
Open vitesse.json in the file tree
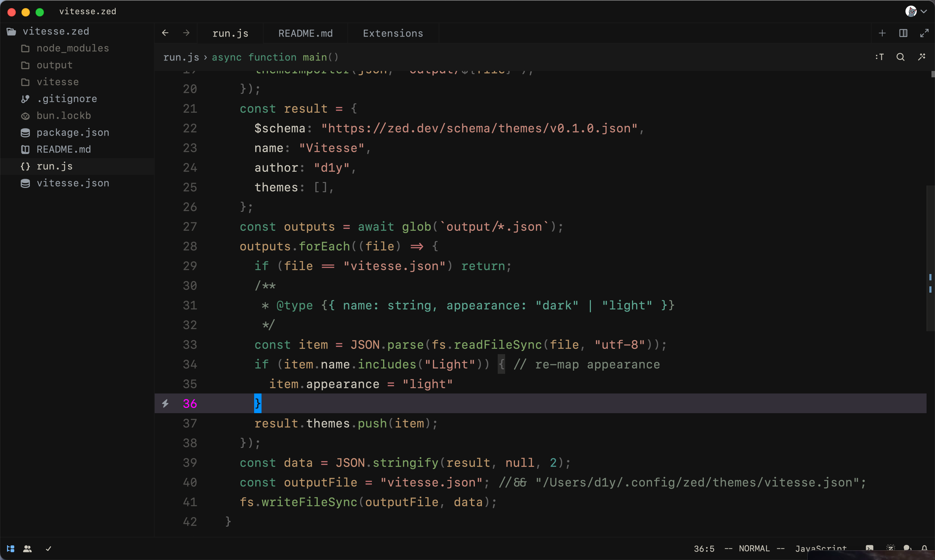pos(77,183)
